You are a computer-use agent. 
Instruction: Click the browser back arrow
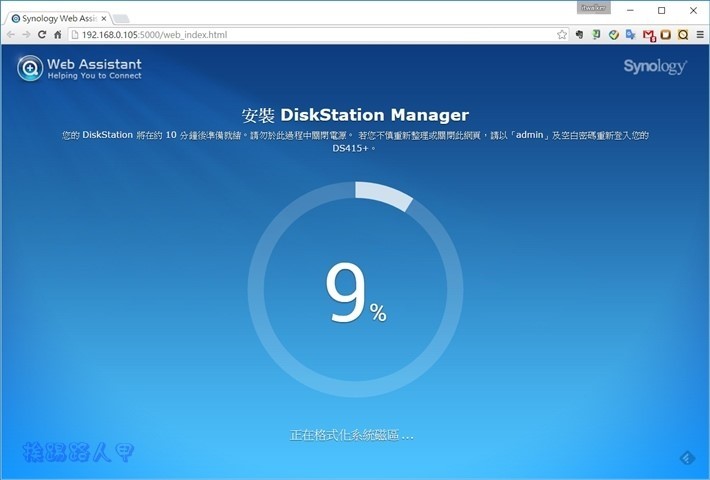point(10,34)
